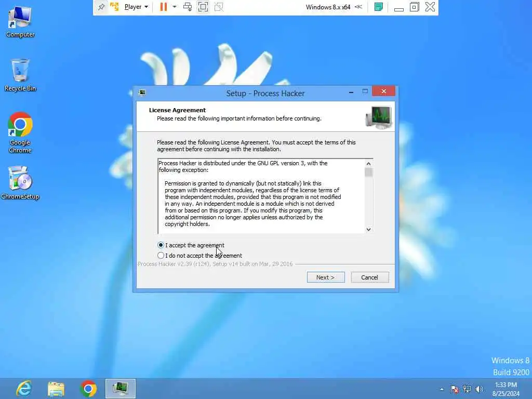Select the Recycle Bin desktop icon
532x399 pixels.
(x=20, y=75)
